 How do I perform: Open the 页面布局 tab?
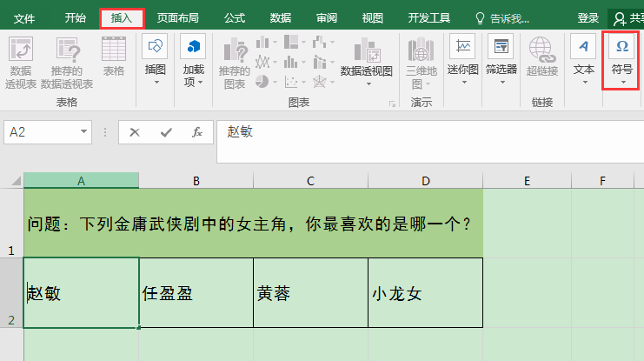pos(177,18)
